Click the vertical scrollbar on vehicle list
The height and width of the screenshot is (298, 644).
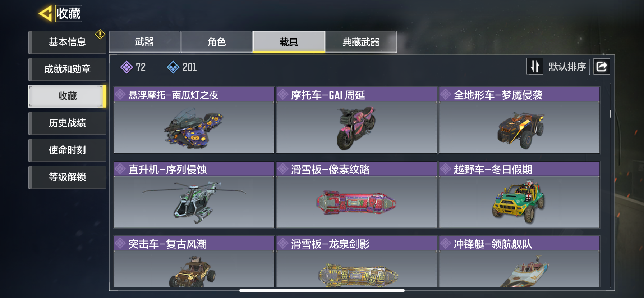pyautogui.click(x=610, y=114)
